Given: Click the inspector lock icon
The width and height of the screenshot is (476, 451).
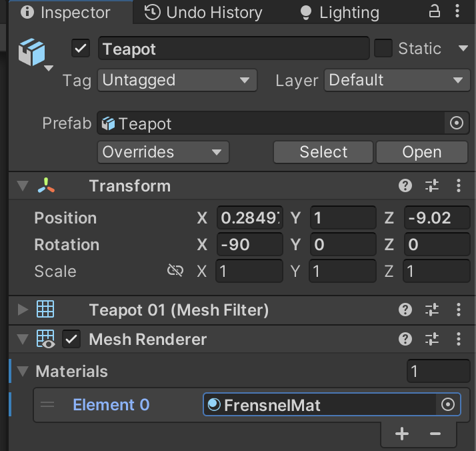Looking at the screenshot, I should [x=434, y=11].
